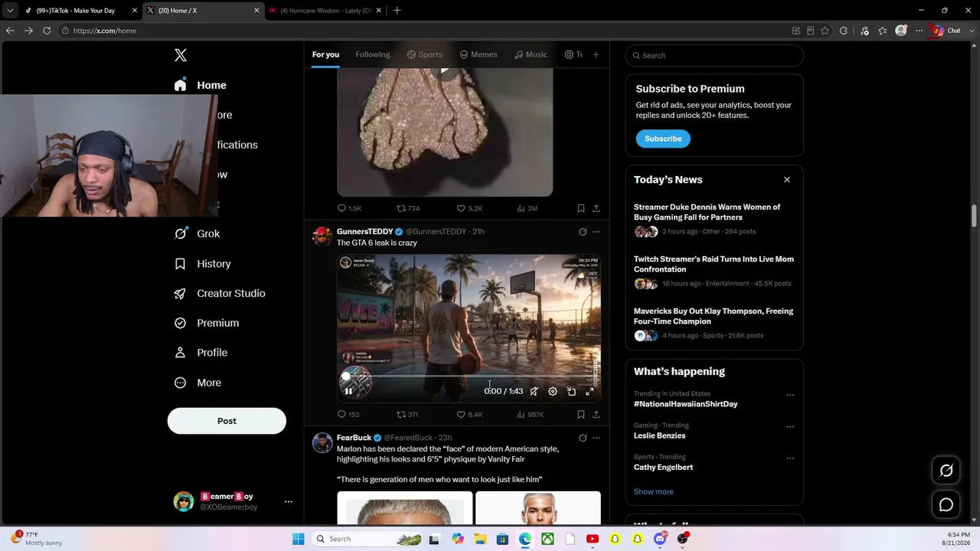Click Show more under What's happening
This screenshot has height=551, width=980.
(x=654, y=492)
